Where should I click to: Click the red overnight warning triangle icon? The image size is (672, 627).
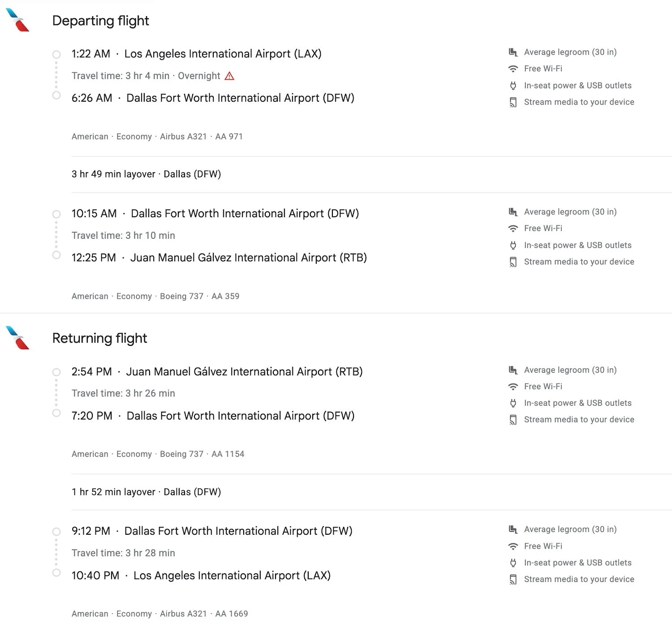click(x=229, y=76)
